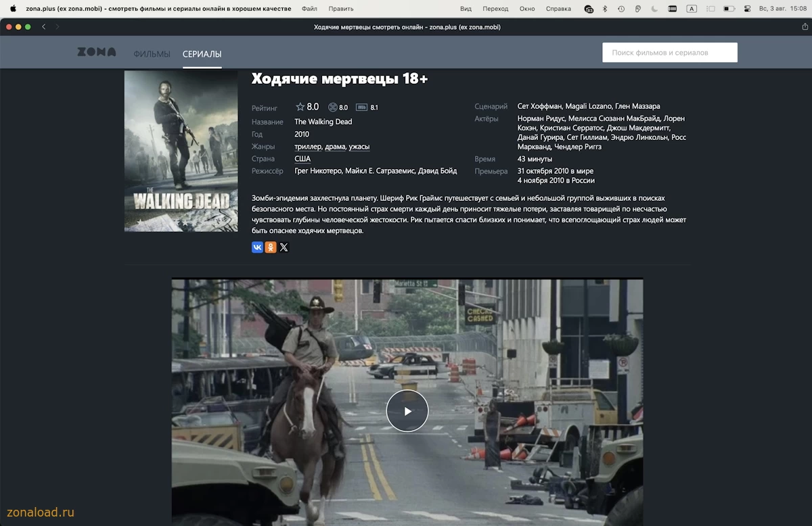Click the keyboard brightness icon in the menu bar
This screenshot has height=526, width=812.
tap(672, 9)
